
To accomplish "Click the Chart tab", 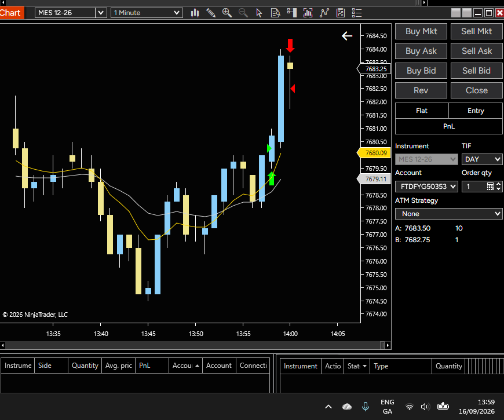I will tap(11, 13).
